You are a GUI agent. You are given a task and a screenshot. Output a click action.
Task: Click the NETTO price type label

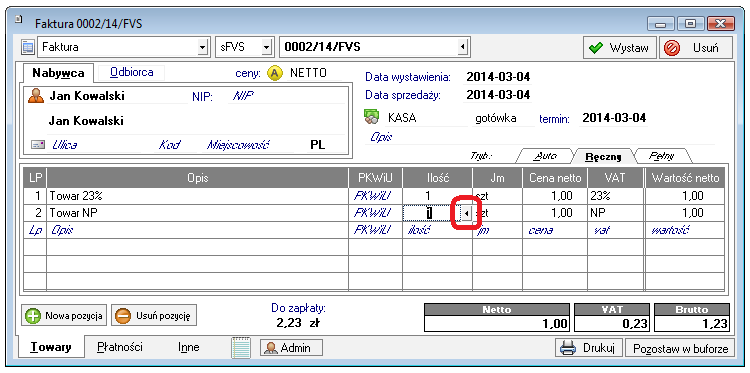point(309,73)
